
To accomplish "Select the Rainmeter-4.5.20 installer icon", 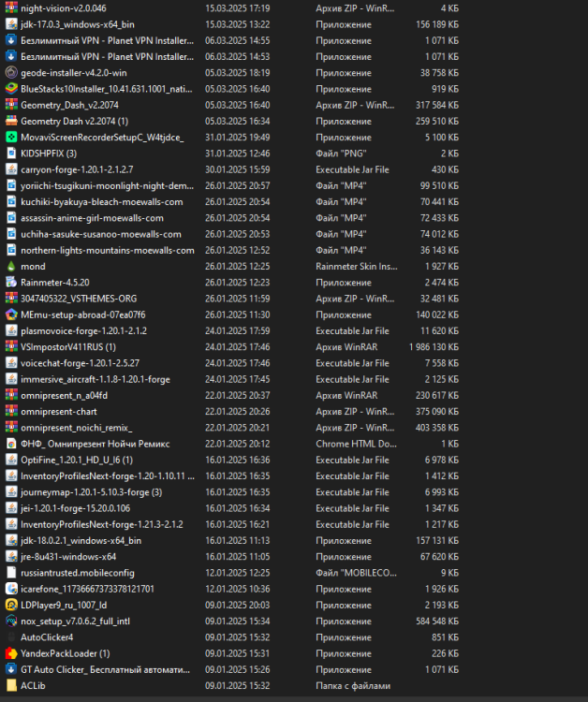I will [x=11, y=283].
